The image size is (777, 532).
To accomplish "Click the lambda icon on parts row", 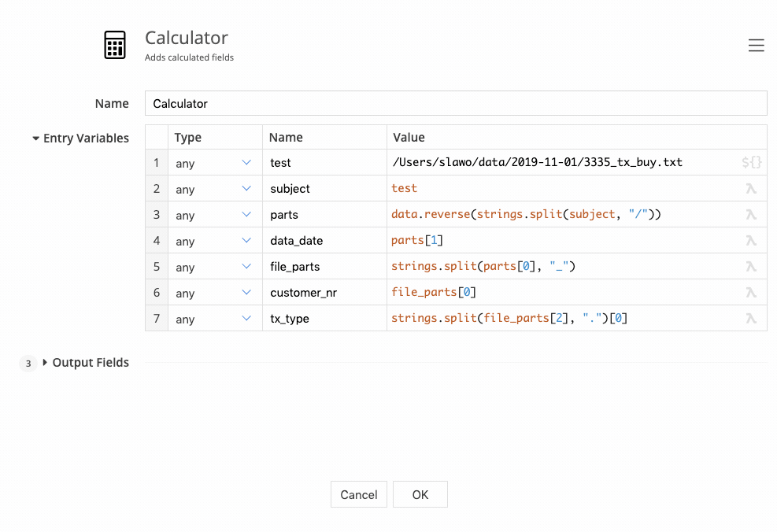I will click(751, 215).
